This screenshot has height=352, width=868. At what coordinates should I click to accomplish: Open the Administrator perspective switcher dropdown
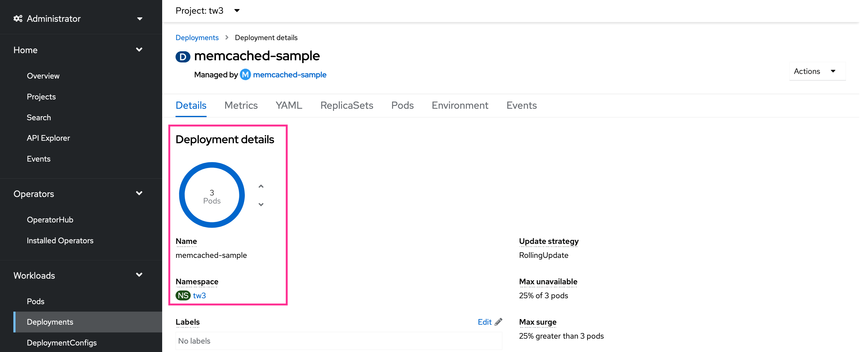point(139,19)
